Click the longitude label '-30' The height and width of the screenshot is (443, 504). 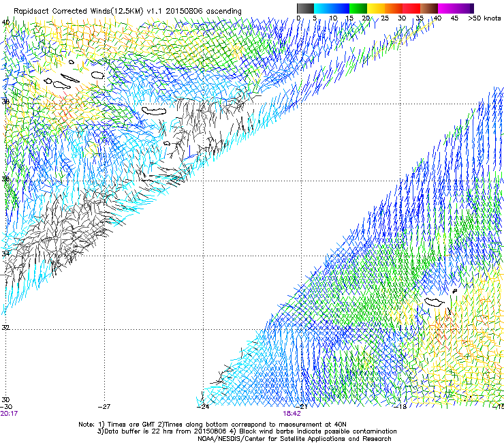pyautogui.click(x=6, y=407)
